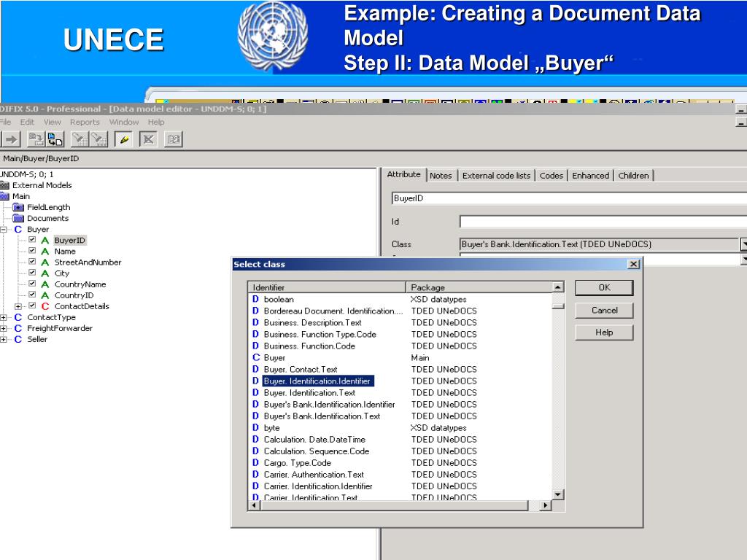Toggle the Name attribute checkbox

pyautogui.click(x=32, y=251)
